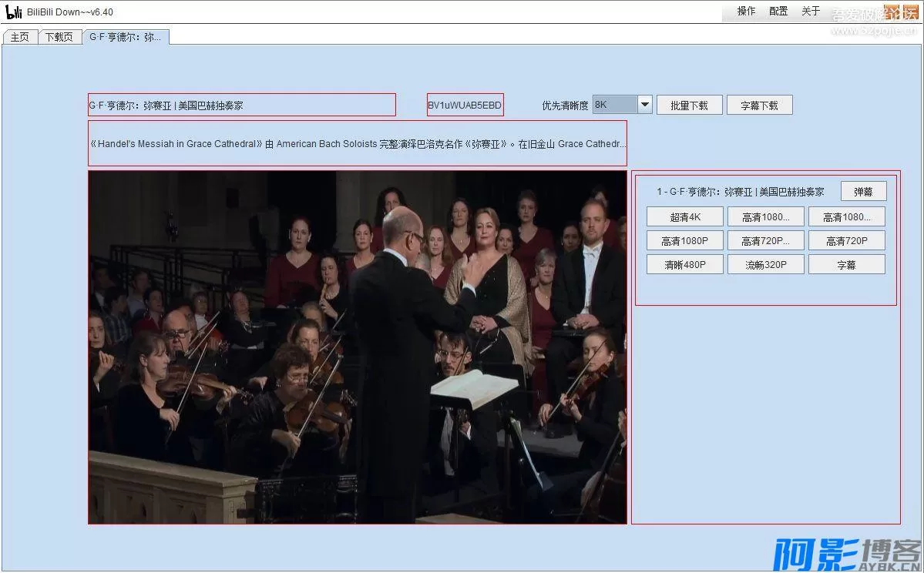Click the BV1uWUAB5EBD video ID field

click(465, 106)
